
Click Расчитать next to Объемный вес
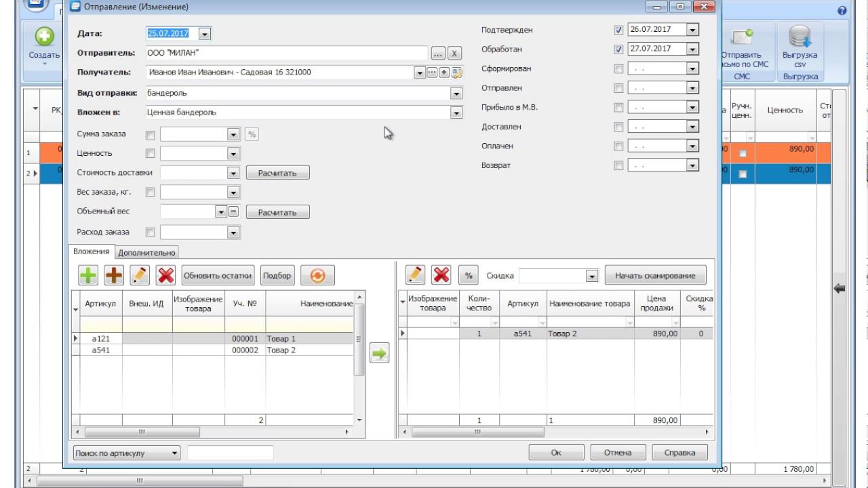(x=277, y=213)
